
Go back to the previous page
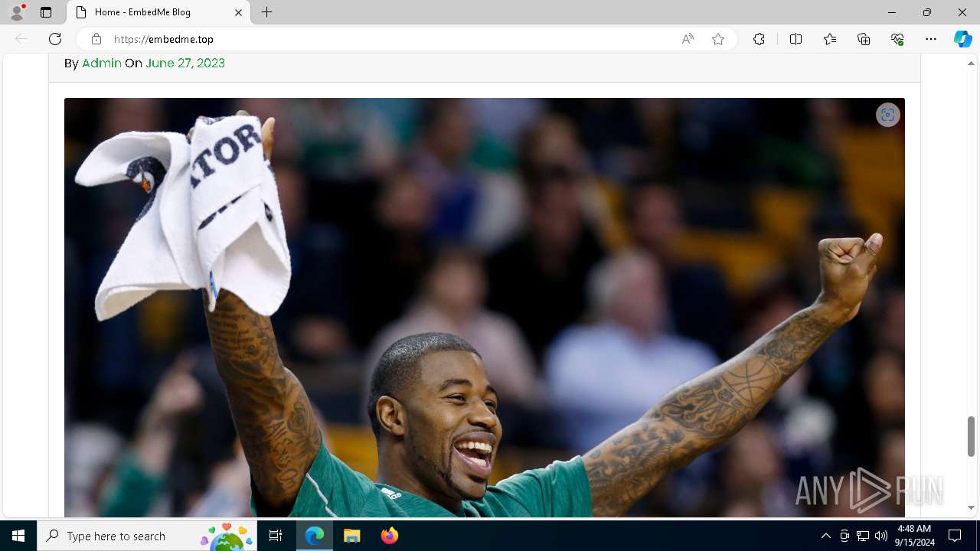[21, 39]
